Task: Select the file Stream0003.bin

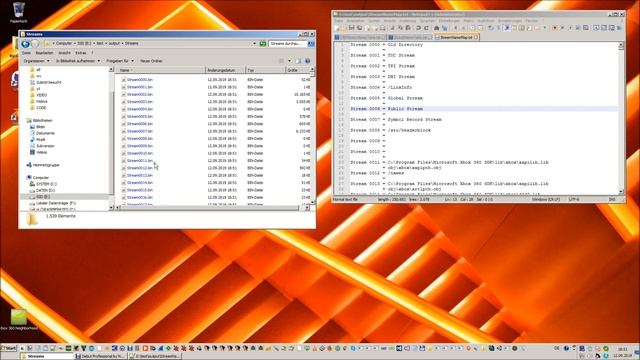Action: pos(140,102)
